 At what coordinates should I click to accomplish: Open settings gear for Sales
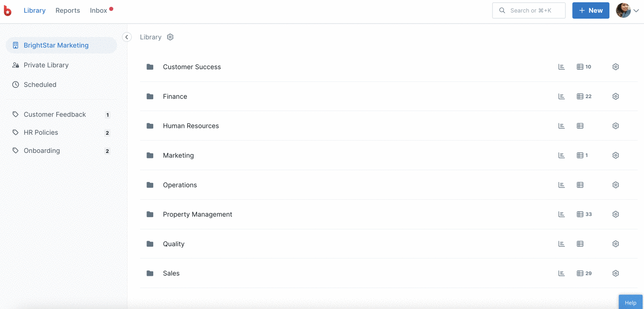[x=616, y=274]
